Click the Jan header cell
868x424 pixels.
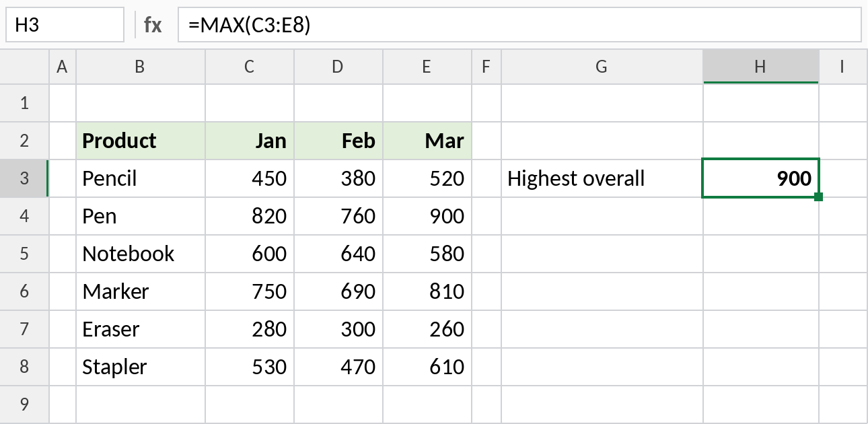coord(250,141)
